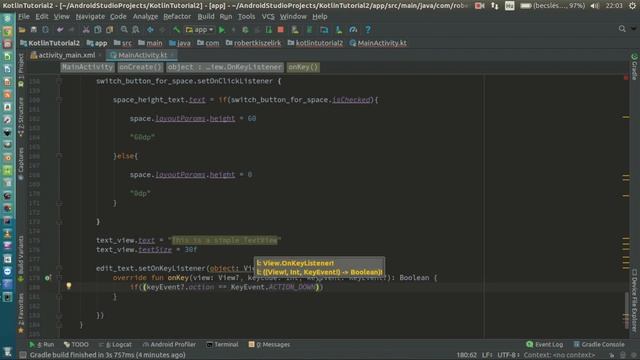Toggle the Terminal tool window
This screenshot has width=640, height=360.
tap(222, 345)
